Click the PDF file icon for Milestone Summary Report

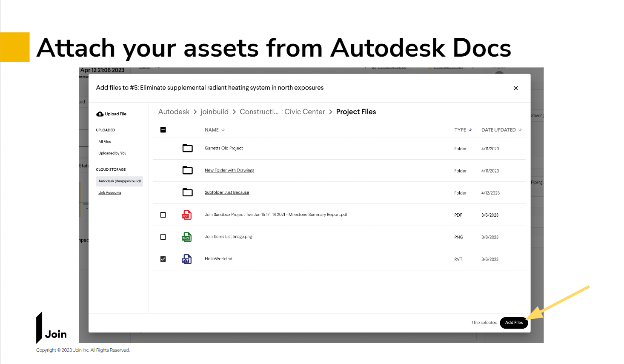[x=186, y=215]
